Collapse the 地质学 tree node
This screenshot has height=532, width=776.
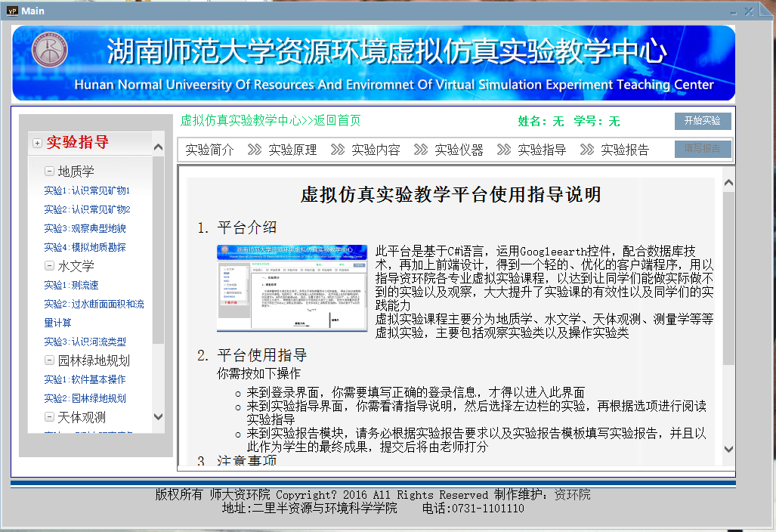(x=49, y=172)
